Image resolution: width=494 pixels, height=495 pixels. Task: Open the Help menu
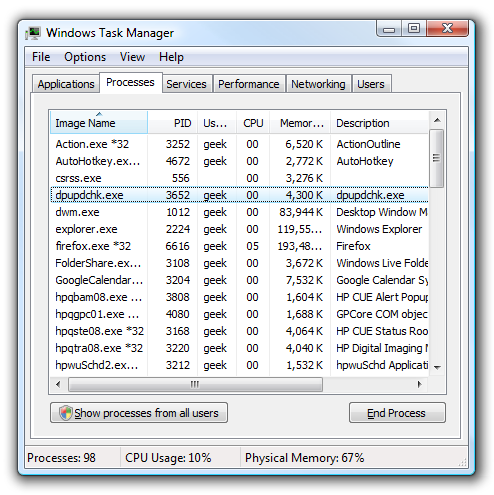click(171, 57)
